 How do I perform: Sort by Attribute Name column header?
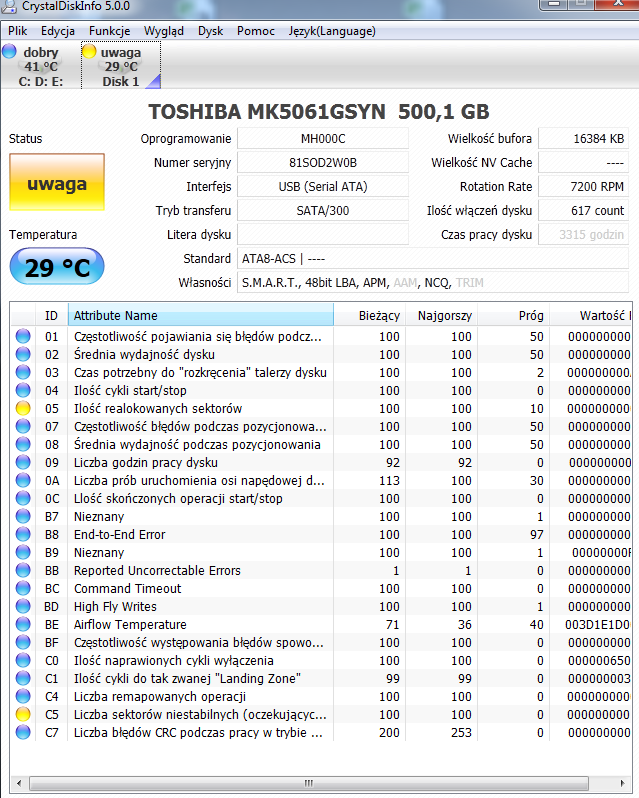tap(201, 316)
